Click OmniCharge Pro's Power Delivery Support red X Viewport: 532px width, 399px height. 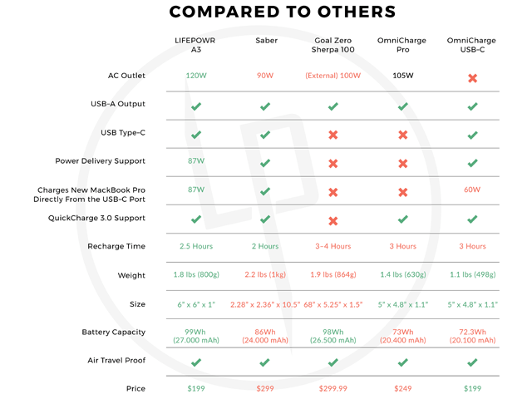coord(403,163)
